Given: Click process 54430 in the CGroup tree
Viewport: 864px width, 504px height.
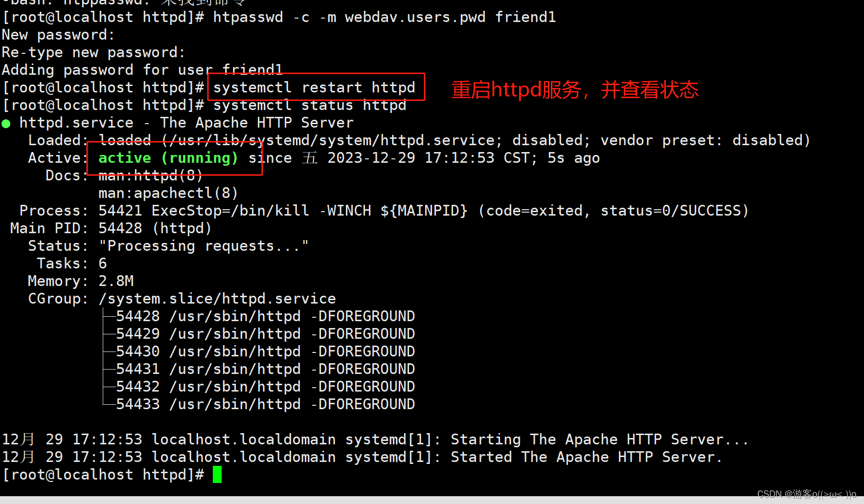Looking at the screenshot, I should [266, 351].
